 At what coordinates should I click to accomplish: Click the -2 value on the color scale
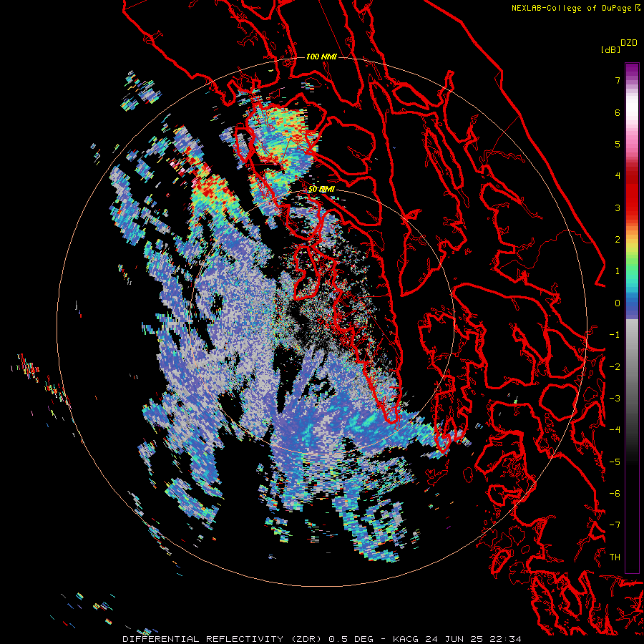tap(615, 367)
